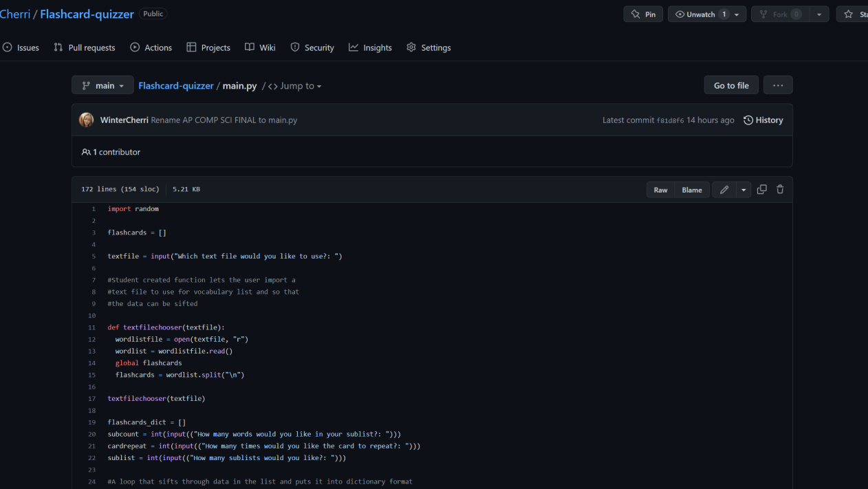868x489 pixels.
Task: View the file History
Action: click(x=763, y=120)
